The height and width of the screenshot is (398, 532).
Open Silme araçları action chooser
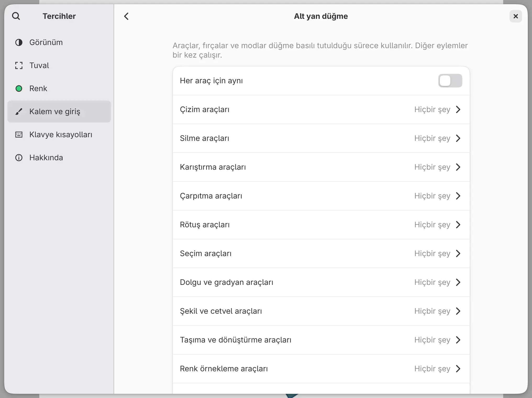pyautogui.click(x=321, y=138)
